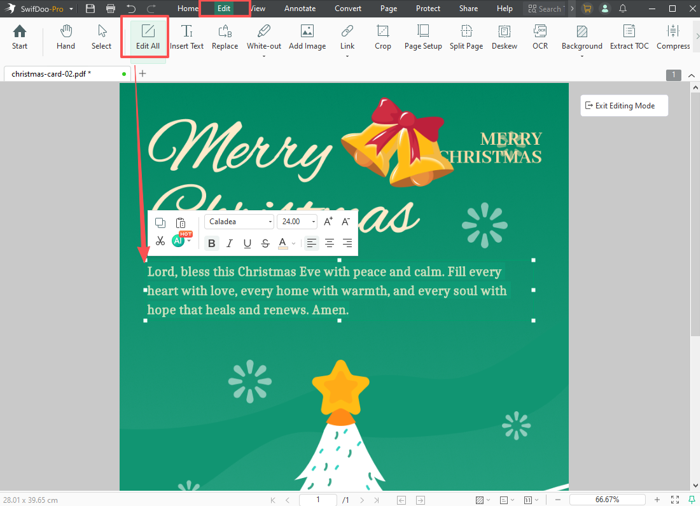Click Extract TOC

629,37
